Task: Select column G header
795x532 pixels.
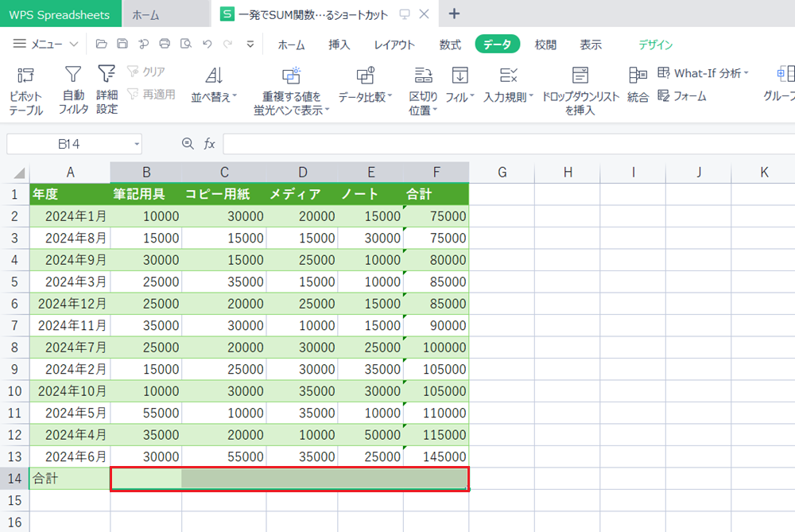Action: coord(502,173)
